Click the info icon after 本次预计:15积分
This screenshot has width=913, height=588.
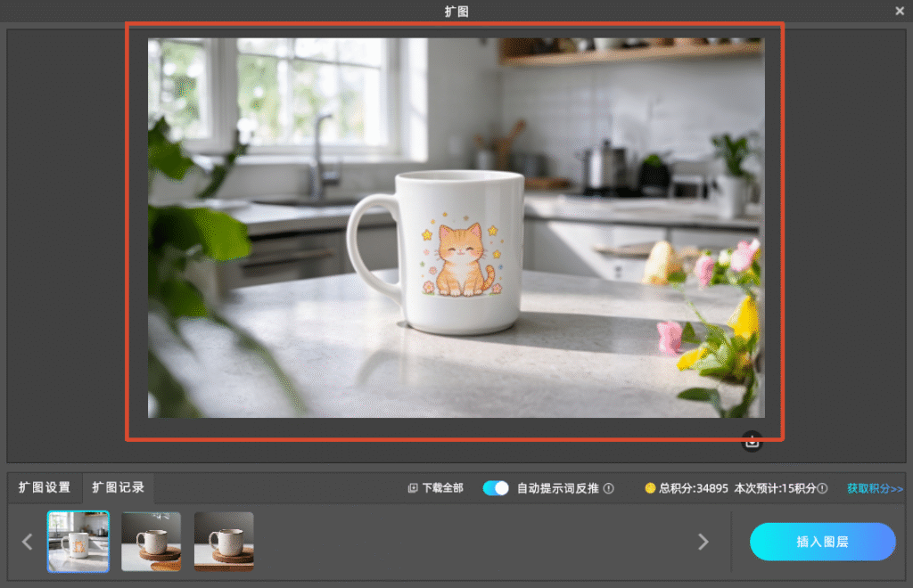point(822,488)
